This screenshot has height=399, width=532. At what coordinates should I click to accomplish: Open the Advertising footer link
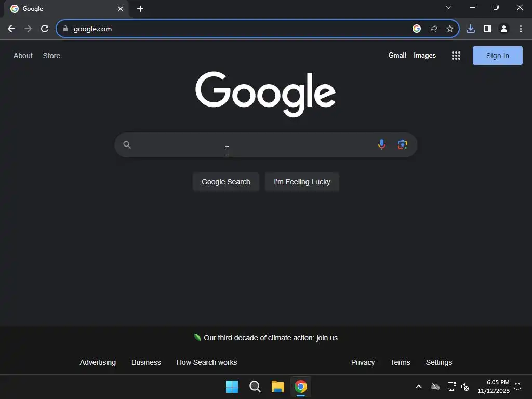98,362
